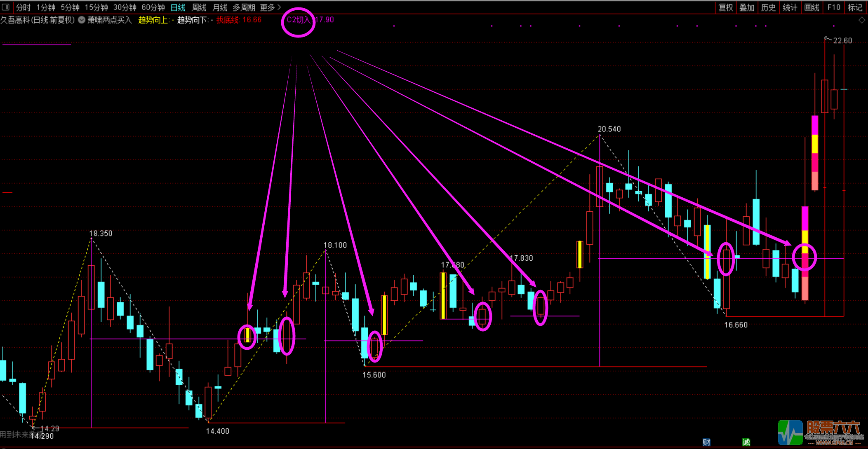Image resolution: width=868 pixels, height=449 pixels.
Task: Open the 画线 drawing tools
Action: [x=812, y=7]
